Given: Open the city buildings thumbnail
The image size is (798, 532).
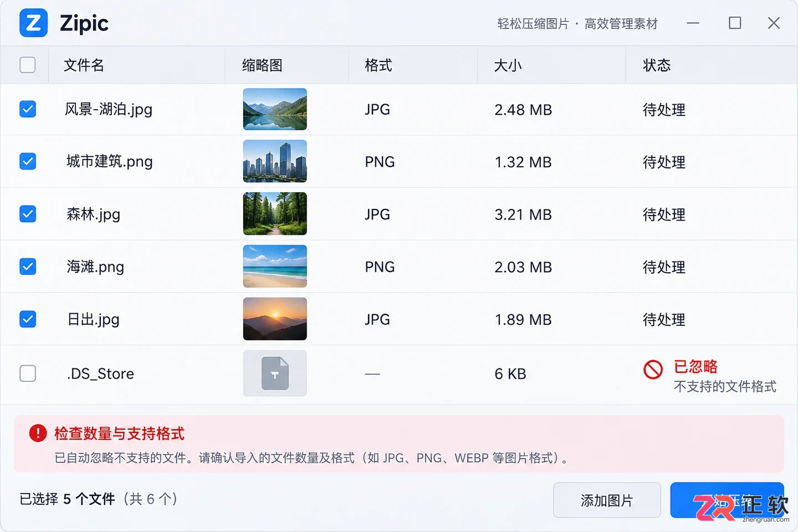Looking at the screenshot, I should tap(275, 161).
